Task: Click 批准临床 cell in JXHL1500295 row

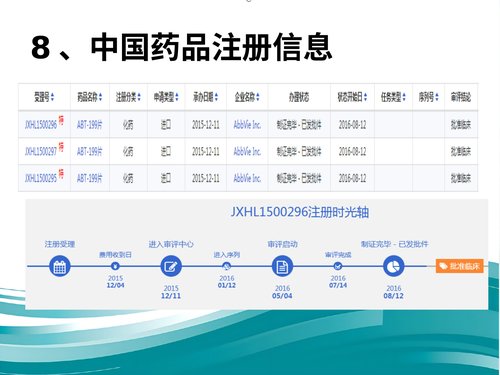Action: point(461,178)
